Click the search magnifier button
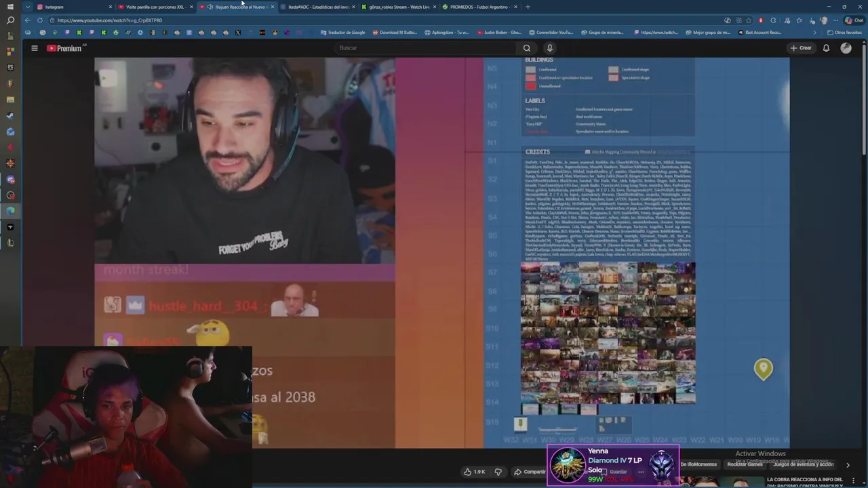Screen dimensions: 868x488 point(527,48)
